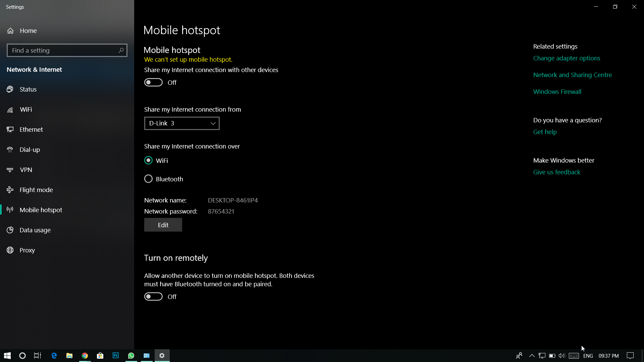This screenshot has width=644, height=362.
Task: Open the Proxy settings page
Action: coord(27,250)
